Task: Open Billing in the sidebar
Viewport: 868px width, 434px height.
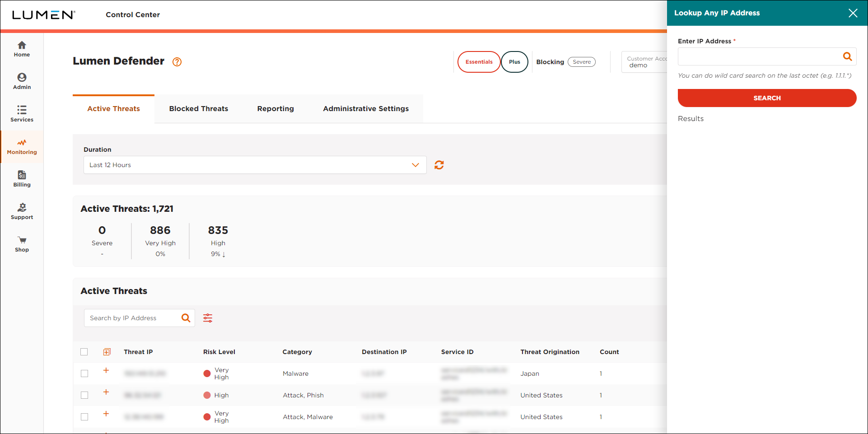Action: tap(22, 179)
